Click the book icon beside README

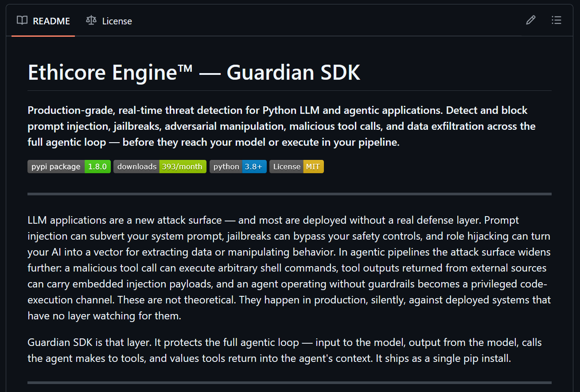click(x=22, y=20)
